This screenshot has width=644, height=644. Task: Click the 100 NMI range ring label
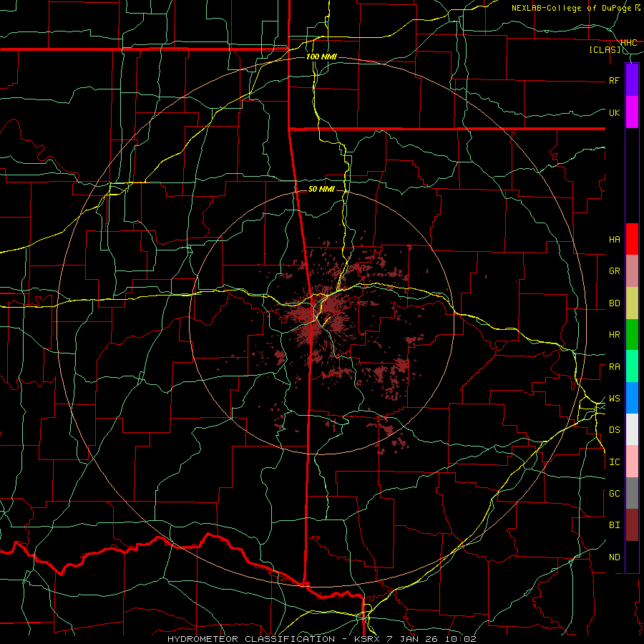tap(321, 57)
